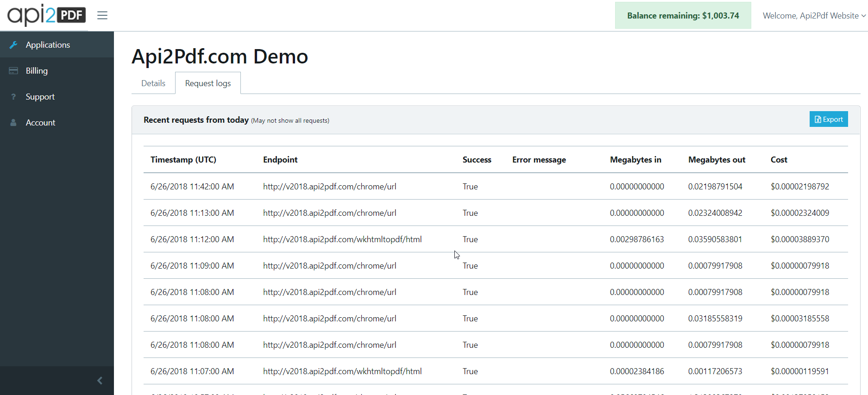Click megabytes out value 0.02324008942
Screen dimensions: 868x395
click(715, 213)
